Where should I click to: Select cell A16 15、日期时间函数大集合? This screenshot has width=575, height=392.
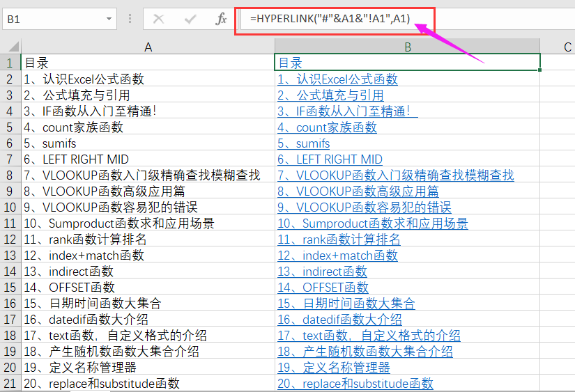pyautogui.click(x=148, y=304)
